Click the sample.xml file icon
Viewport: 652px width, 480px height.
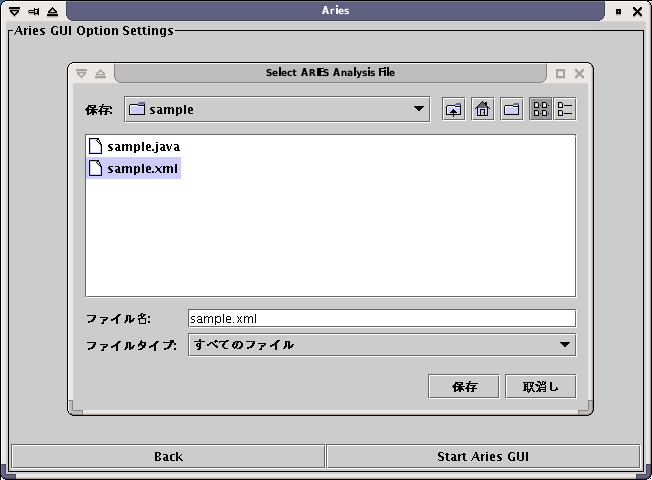[96, 168]
